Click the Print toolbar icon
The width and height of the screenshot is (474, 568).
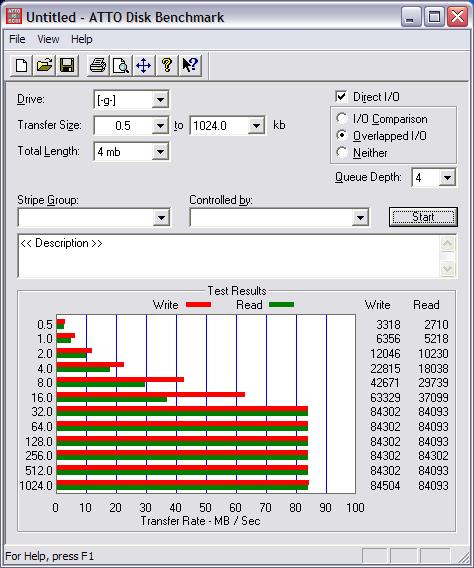(x=98, y=66)
